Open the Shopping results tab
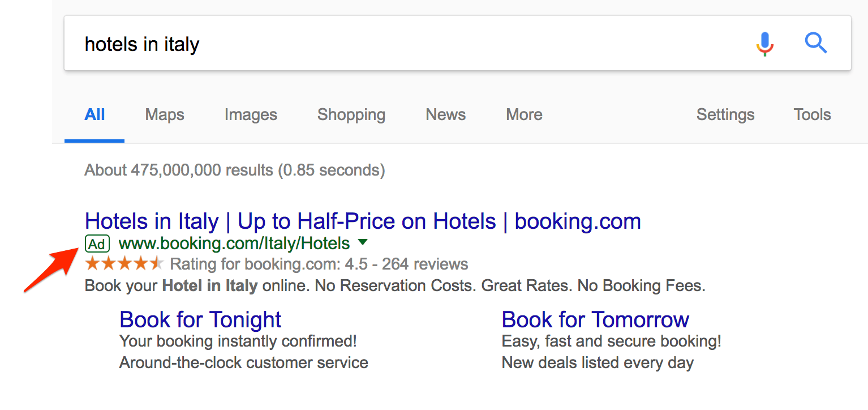The width and height of the screenshot is (868, 410). click(x=351, y=115)
